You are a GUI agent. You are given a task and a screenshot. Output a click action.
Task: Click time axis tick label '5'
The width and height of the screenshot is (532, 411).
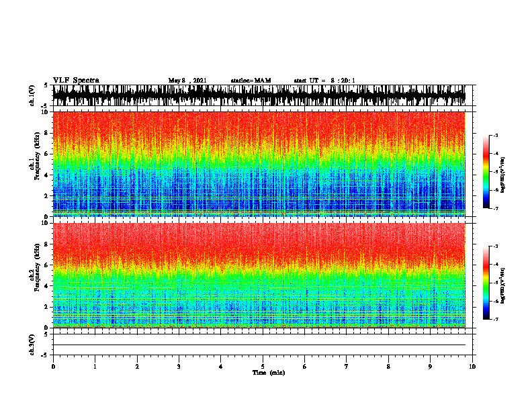[x=263, y=366]
